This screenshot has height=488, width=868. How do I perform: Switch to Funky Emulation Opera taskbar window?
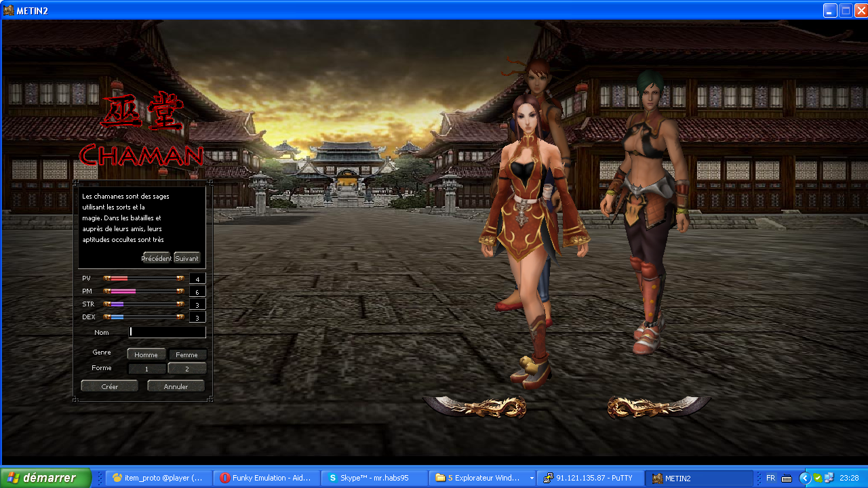point(266,478)
